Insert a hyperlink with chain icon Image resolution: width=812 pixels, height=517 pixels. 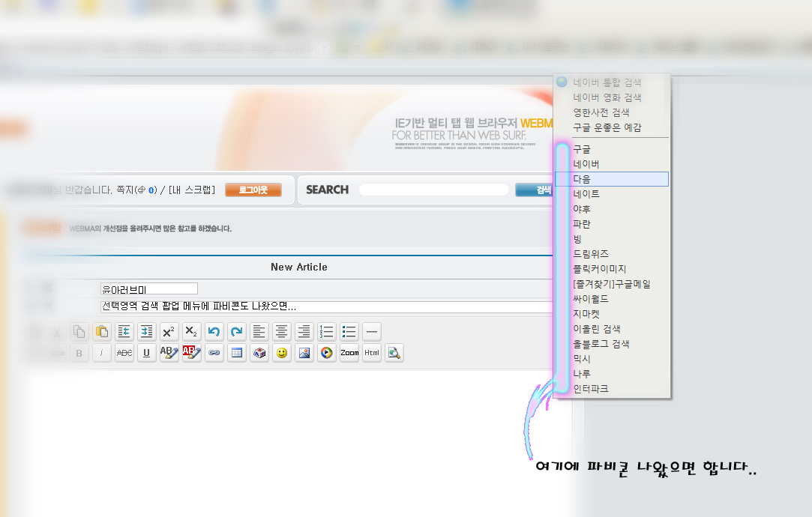click(x=214, y=353)
